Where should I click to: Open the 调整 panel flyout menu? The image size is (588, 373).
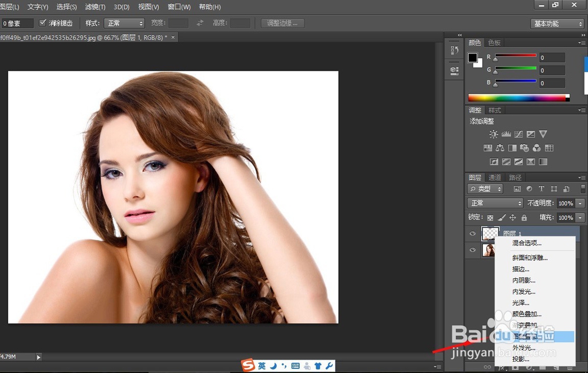pos(582,110)
